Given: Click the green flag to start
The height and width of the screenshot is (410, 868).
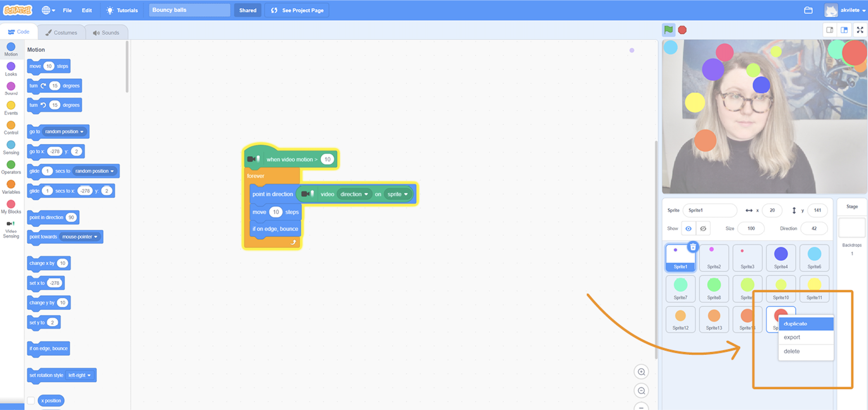Looking at the screenshot, I should [x=668, y=30].
